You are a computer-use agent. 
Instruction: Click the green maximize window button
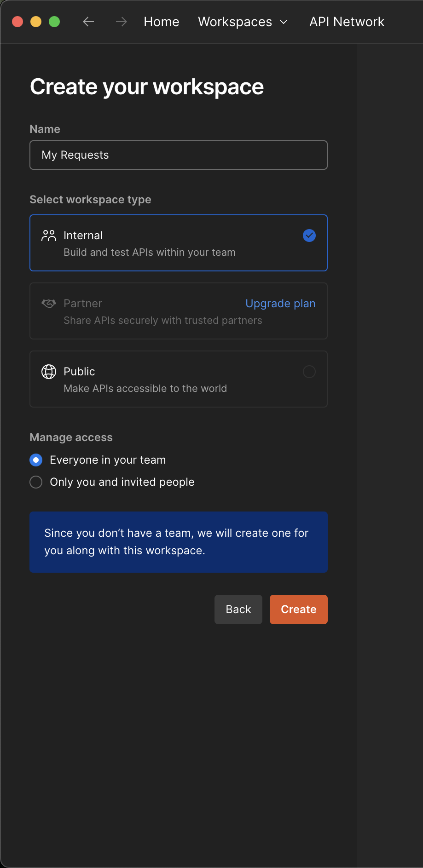(x=54, y=22)
